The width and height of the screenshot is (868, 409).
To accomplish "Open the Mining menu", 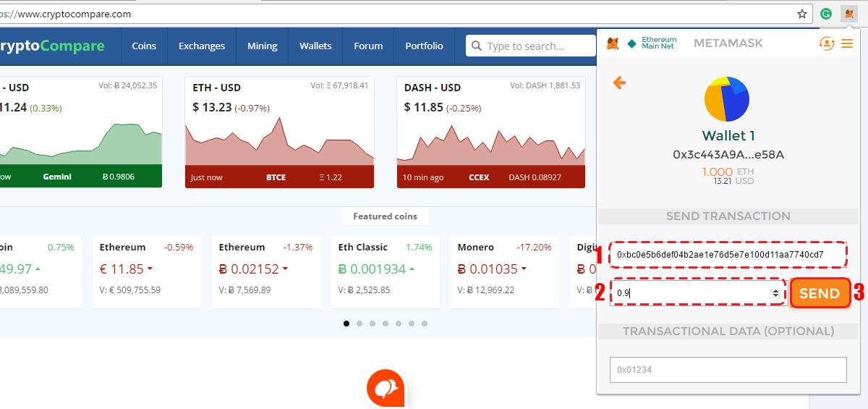I will [262, 46].
